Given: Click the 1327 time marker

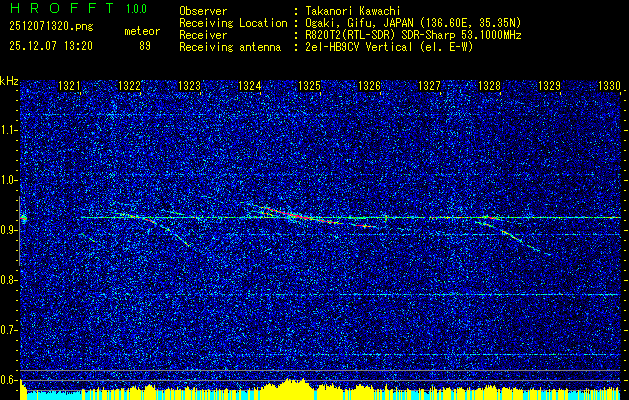Looking at the screenshot, I should [430, 85].
